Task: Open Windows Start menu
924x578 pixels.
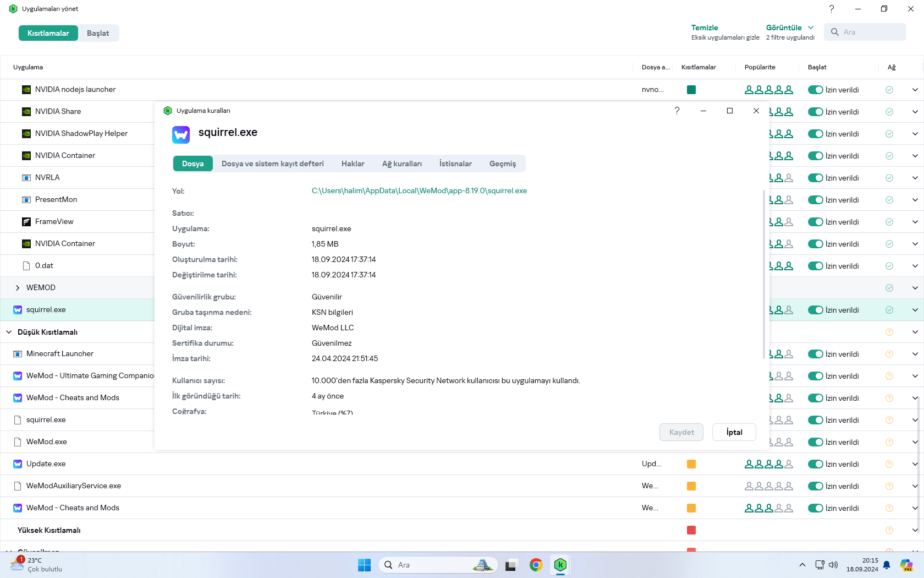Action: (364, 565)
